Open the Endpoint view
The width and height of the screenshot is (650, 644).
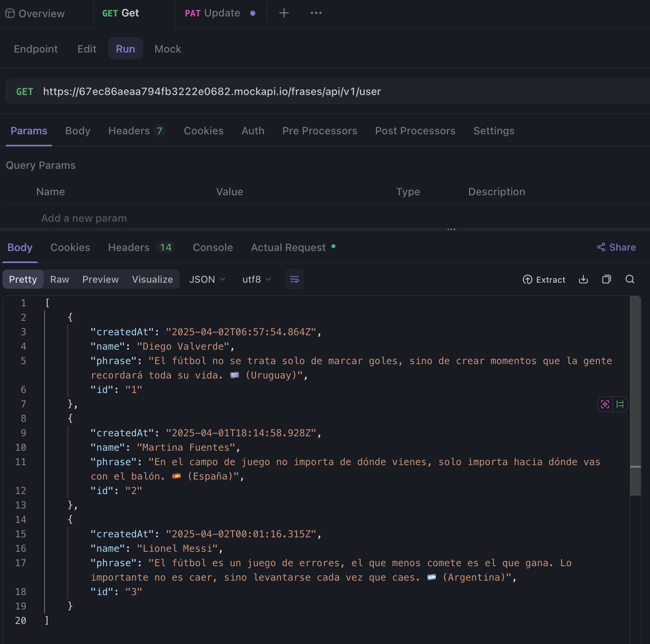(36, 49)
